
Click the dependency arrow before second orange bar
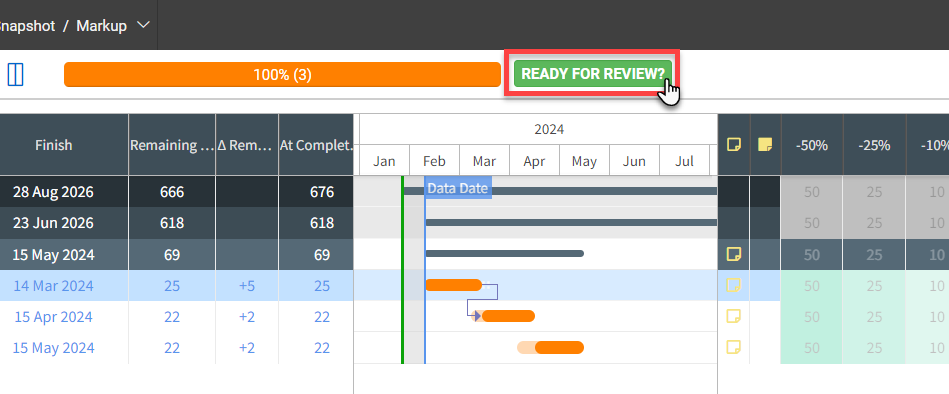(x=477, y=316)
